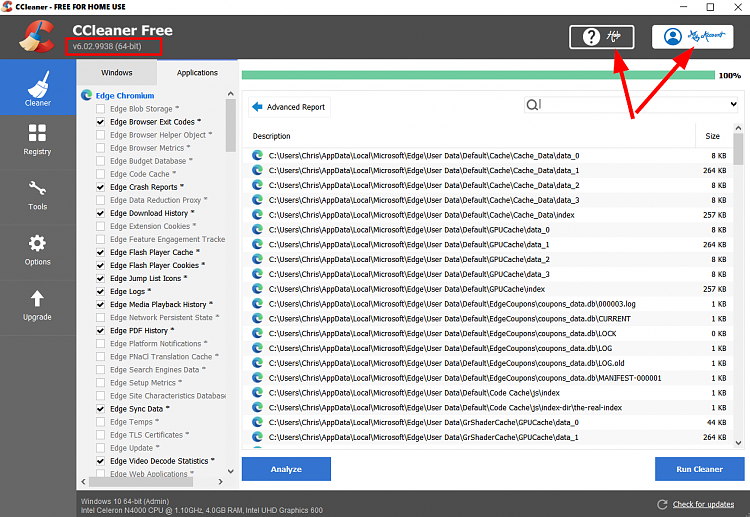750x517 pixels.
Task: Click the Advanced Report back arrow
Action: (x=257, y=107)
